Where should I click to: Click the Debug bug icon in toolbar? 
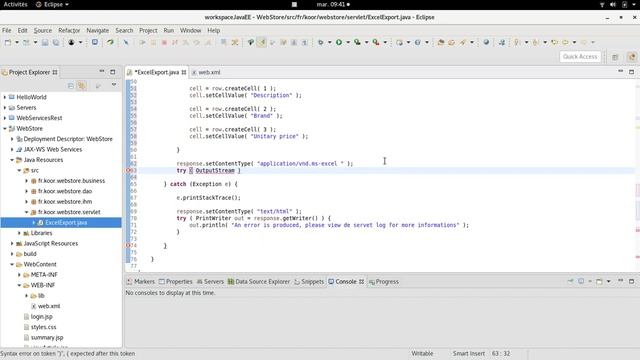pos(321,42)
